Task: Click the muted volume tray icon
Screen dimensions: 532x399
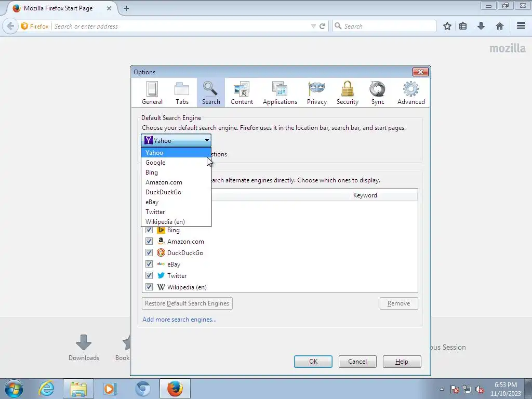Action: point(480,390)
